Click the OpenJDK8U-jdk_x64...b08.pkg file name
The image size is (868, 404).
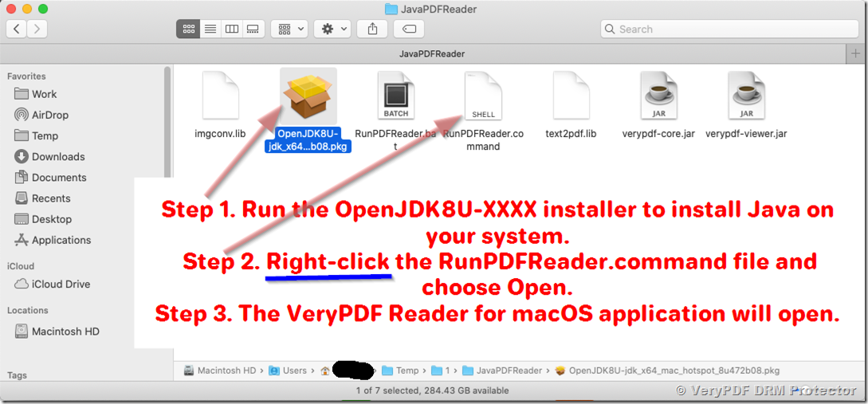pyautogui.click(x=308, y=140)
